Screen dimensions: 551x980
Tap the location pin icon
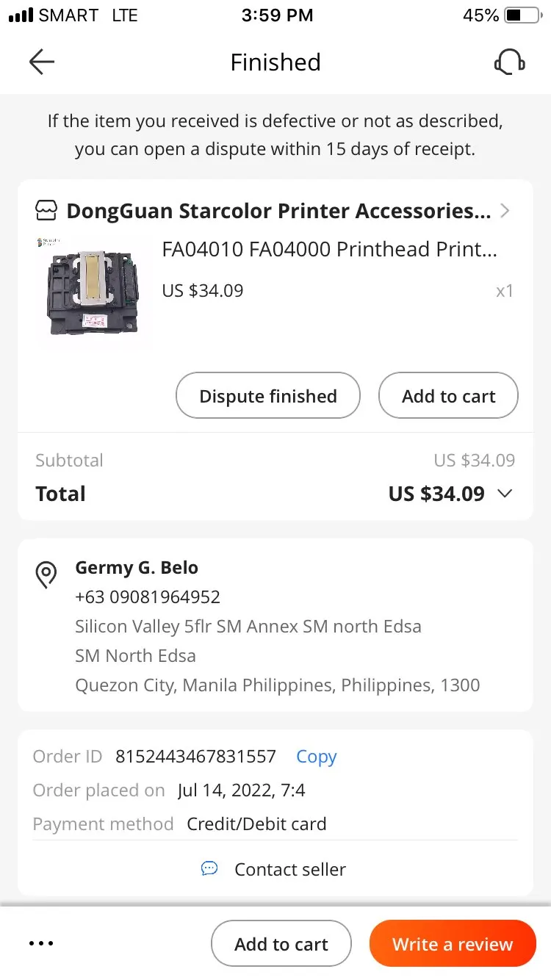click(46, 574)
